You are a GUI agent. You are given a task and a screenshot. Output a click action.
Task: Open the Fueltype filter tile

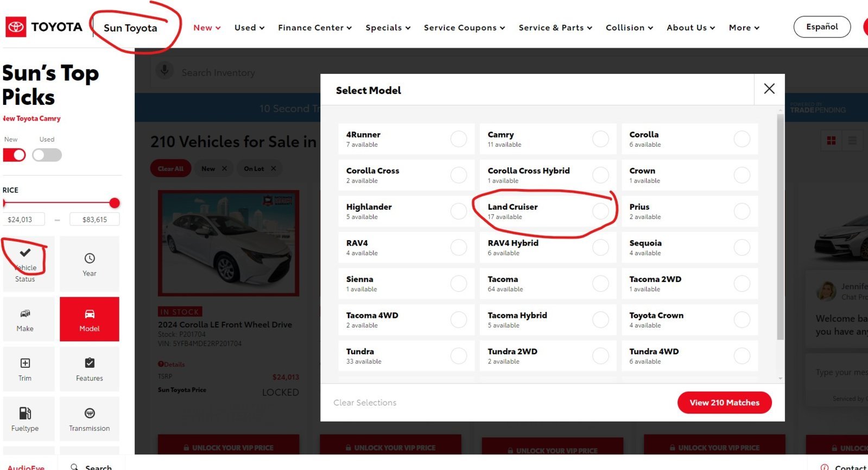click(28, 419)
